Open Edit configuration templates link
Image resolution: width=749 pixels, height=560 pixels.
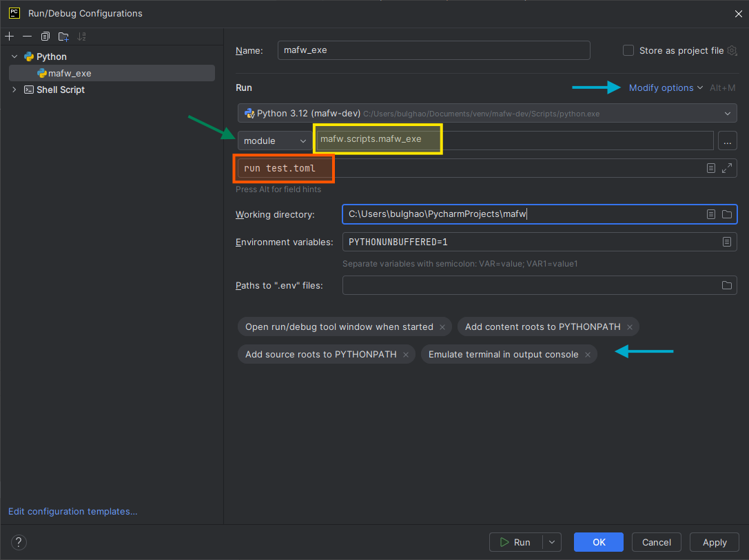(x=72, y=511)
